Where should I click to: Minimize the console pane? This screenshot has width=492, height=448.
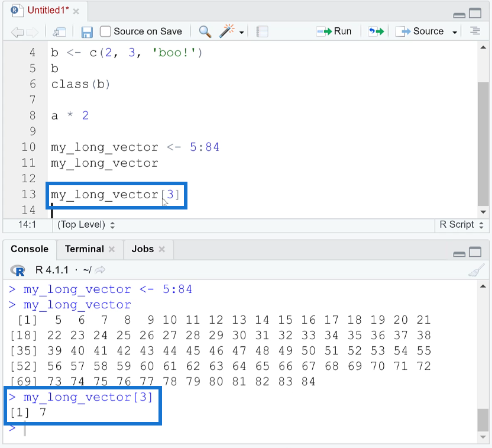point(459,254)
